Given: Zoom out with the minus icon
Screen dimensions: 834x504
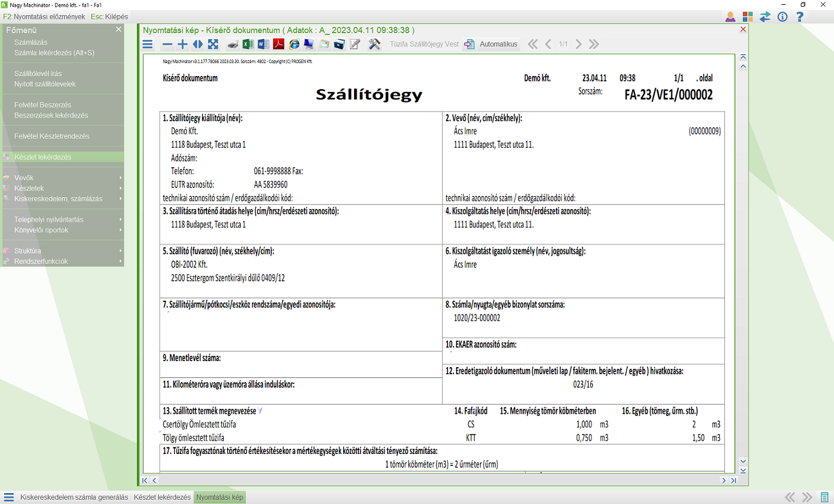Looking at the screenshot, I should coord(167,44).
